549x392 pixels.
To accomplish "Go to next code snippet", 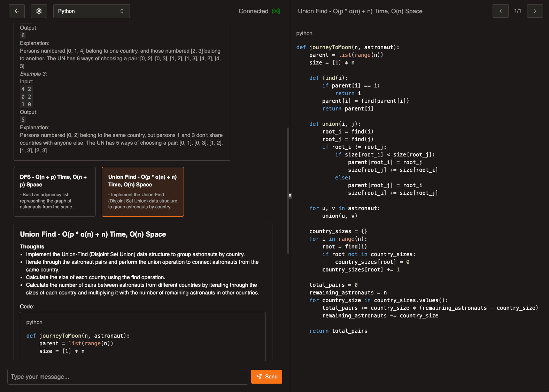I will tap(535, 11).
